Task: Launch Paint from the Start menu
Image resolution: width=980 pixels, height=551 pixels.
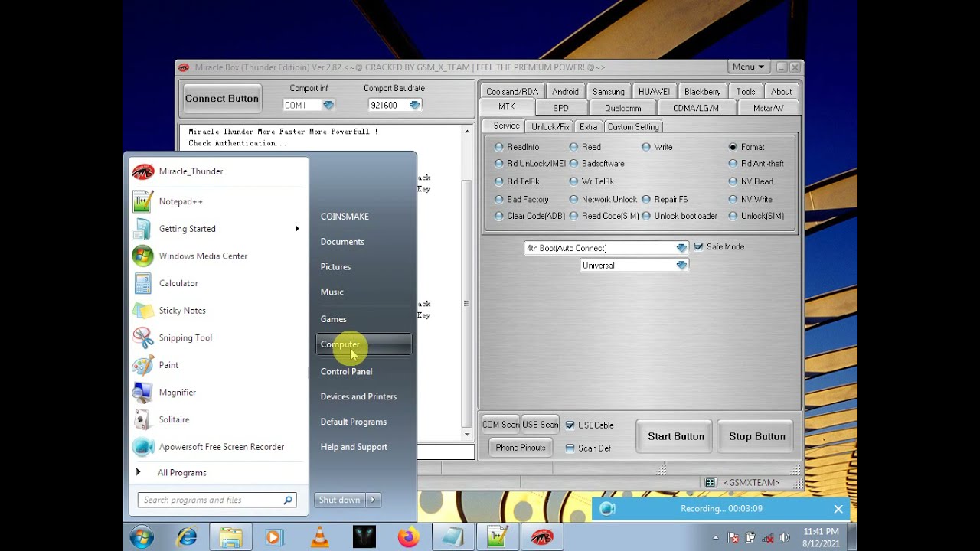Action: pyautogui.click(x=218, y=365)
